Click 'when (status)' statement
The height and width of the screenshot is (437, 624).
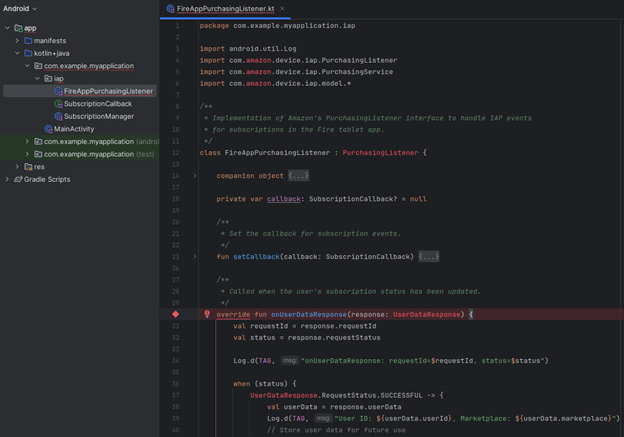click(265, 384)
